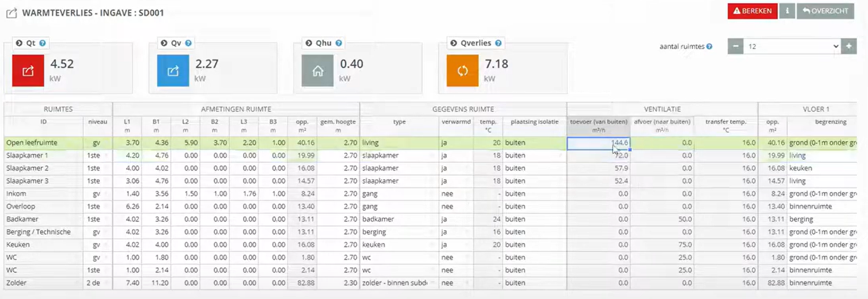Viewport: 868px width, 299px height.
Task: Click the 'Zolder' room ID cell
Action: tap(44, 283)
